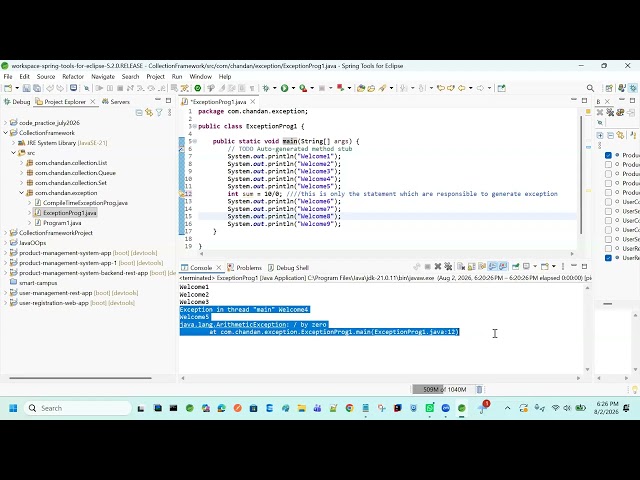Click the Windows taskbar Search box
The image size is (640, 480).
tap(78, 408)
